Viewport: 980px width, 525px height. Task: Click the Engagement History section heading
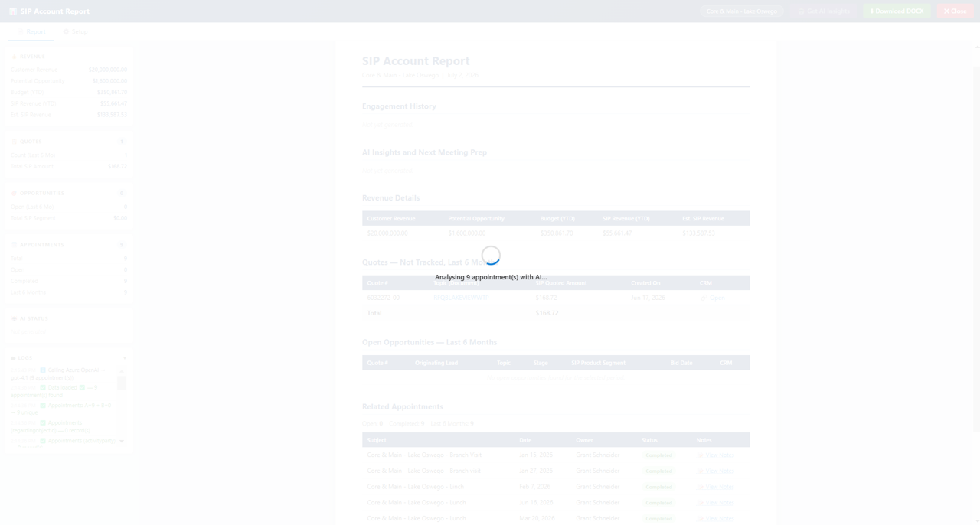pyautogui.click(x=399, y=106)
